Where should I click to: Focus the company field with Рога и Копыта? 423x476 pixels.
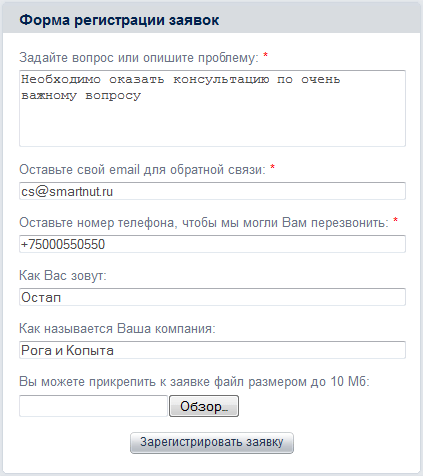(212, 350)
